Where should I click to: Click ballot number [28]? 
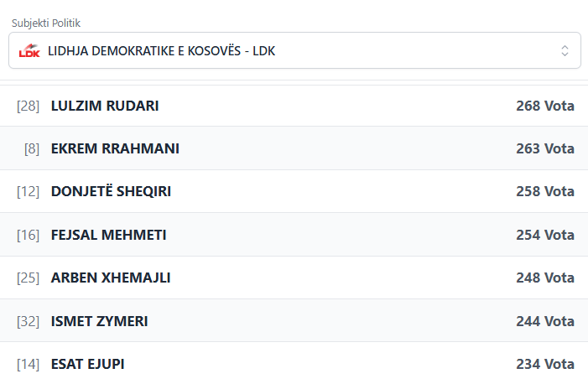click(x=28, y=106)
